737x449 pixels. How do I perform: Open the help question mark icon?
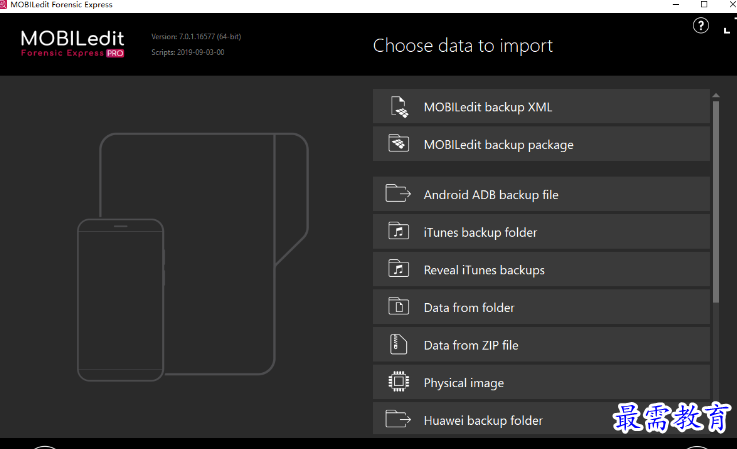701,25
